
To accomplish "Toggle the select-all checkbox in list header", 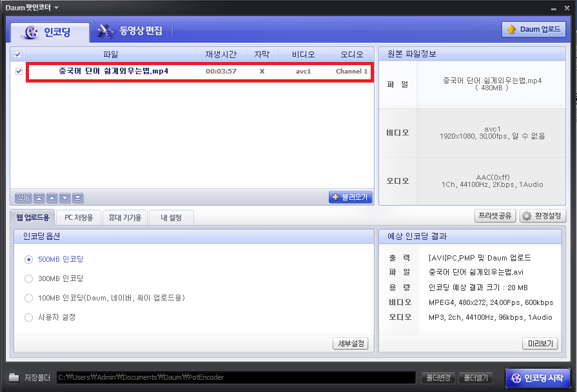I will point(17,54).
